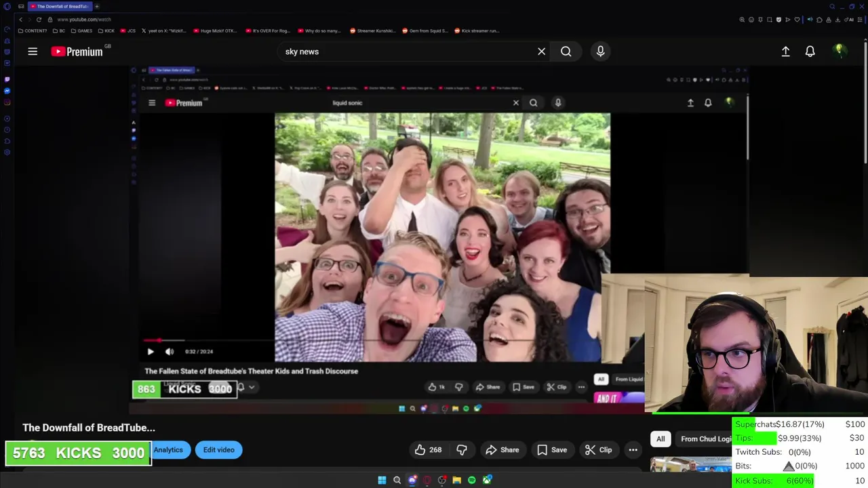Screen dimensions: 868x488
Task: Open Spotify from the taskbar
Action: (x=472, y=480)
